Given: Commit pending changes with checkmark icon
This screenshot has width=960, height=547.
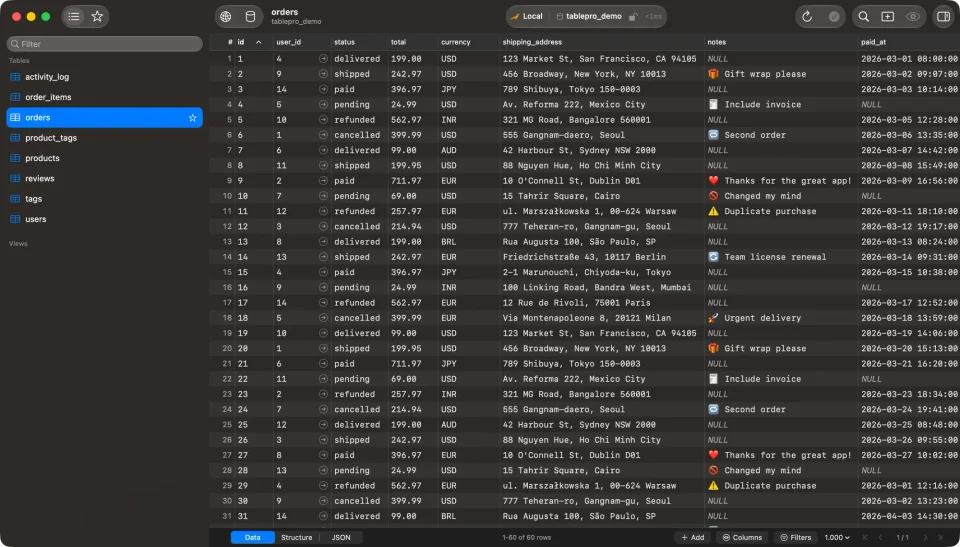Looking at the screenshot, I should (x=834, y=17).
